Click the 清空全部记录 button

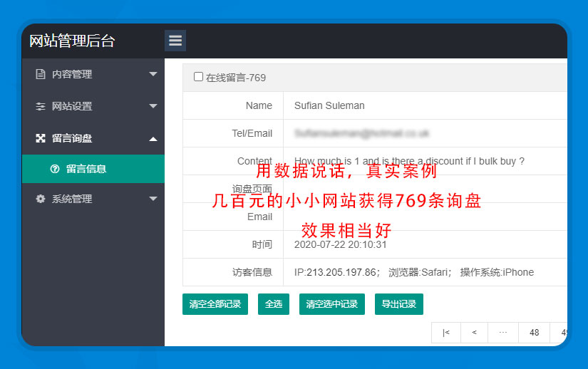tap(215, 304)
